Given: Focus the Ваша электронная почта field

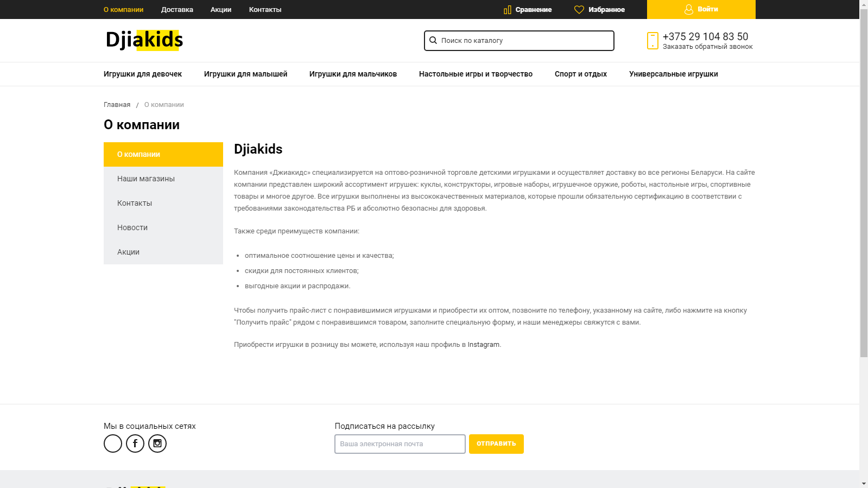Looking at the screenshot, I should (400, 444).
